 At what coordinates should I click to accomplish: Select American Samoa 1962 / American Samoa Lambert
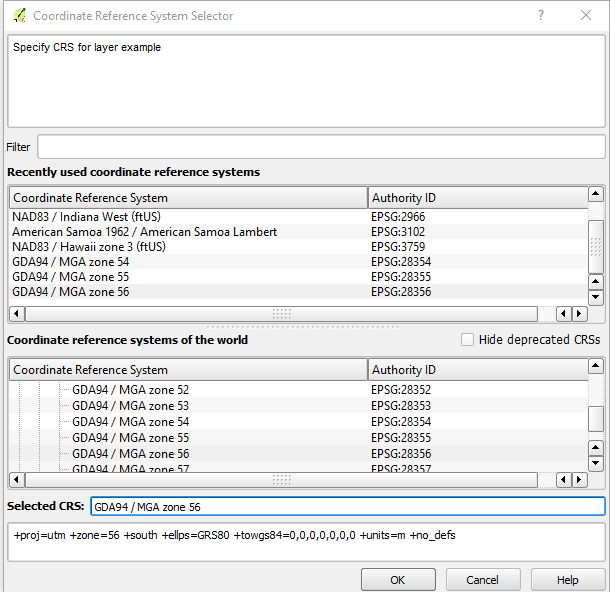[144, 232]
